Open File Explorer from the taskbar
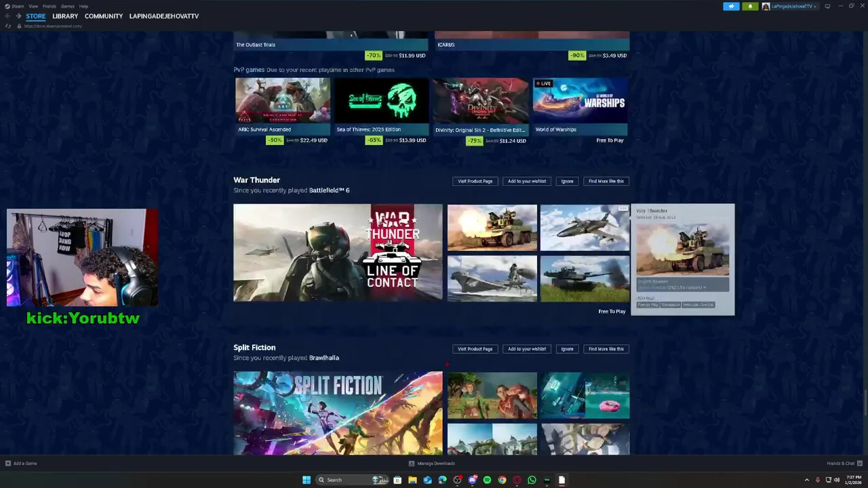The image size is (868, 488). coord(412,480)
